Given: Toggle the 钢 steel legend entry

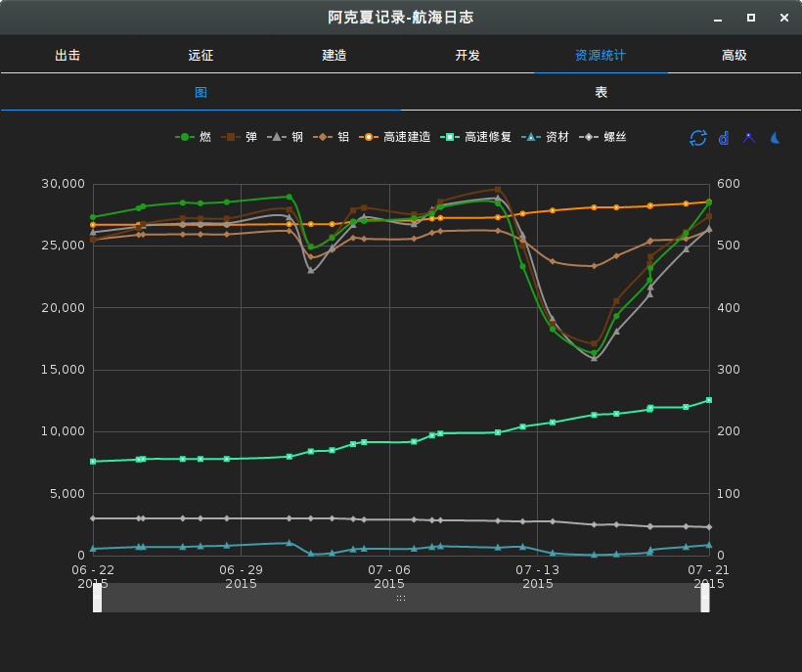Looking at the screenshot, I should coord(286,137).
